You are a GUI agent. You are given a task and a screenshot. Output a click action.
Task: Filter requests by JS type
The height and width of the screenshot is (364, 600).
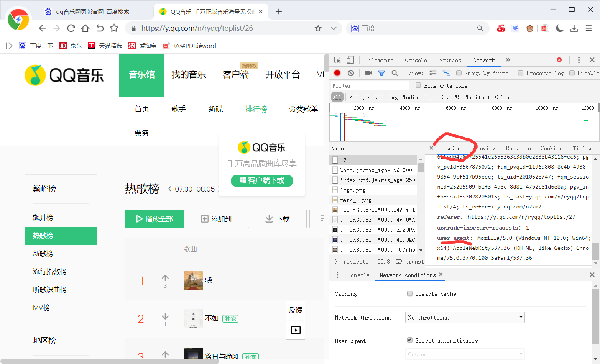click(x=367, y=97)
